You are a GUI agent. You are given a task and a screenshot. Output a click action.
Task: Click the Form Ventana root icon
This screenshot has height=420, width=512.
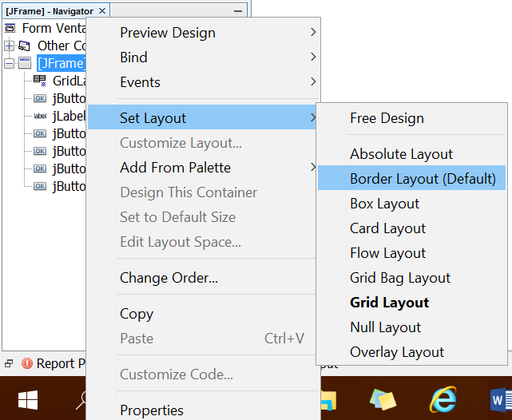point(10,28)
